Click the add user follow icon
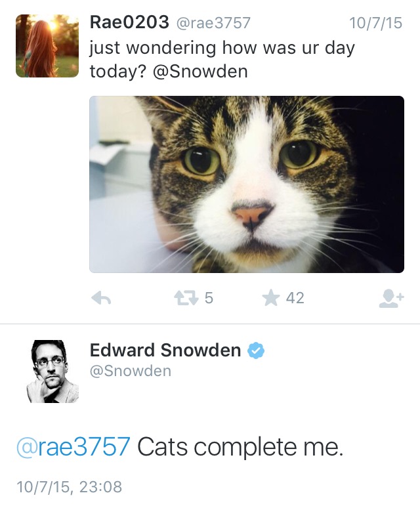Image resolution: width=420 pixels, height=510 pixels. coord(391,299)
